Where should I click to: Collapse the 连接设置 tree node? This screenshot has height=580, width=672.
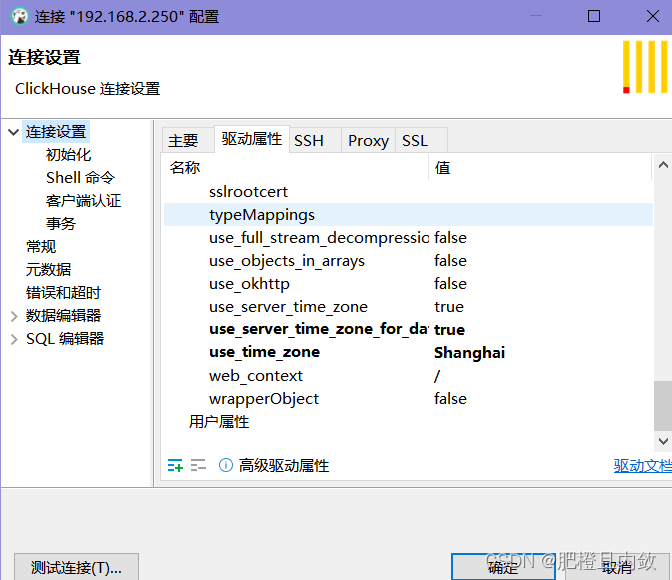[x=14, y=132]
